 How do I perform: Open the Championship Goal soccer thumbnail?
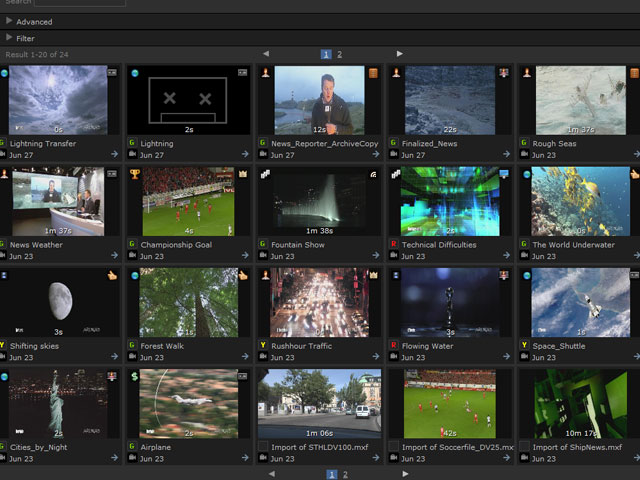coord(189,201)
